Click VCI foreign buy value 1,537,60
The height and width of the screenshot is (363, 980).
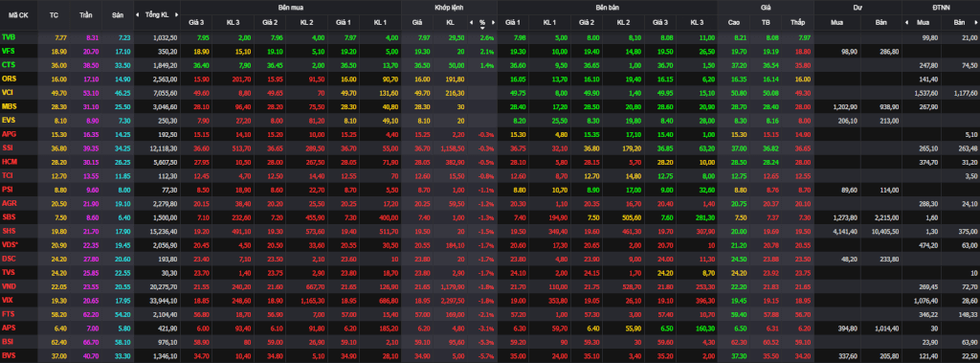pyautogui.click(x=927, y=93)
